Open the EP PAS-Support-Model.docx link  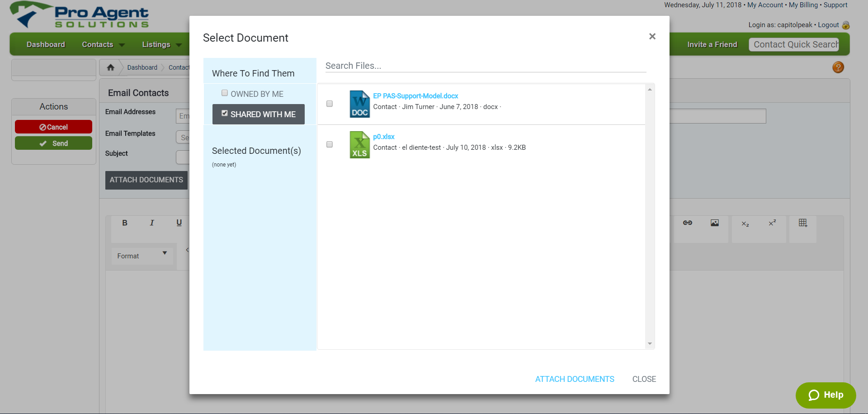(415, 96)
